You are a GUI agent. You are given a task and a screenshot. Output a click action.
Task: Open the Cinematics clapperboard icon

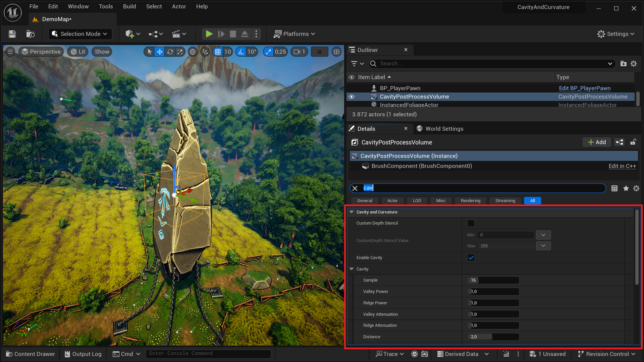click(179, 34)
